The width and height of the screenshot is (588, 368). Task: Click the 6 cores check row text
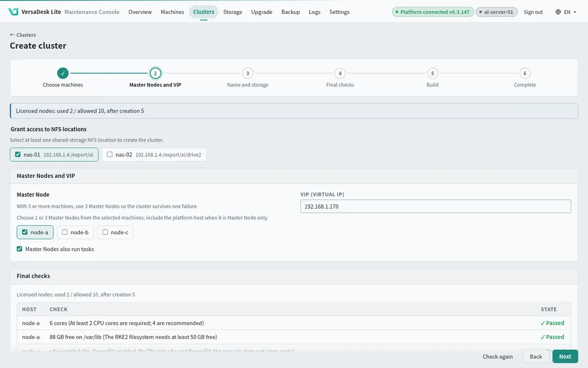point(126,323)
